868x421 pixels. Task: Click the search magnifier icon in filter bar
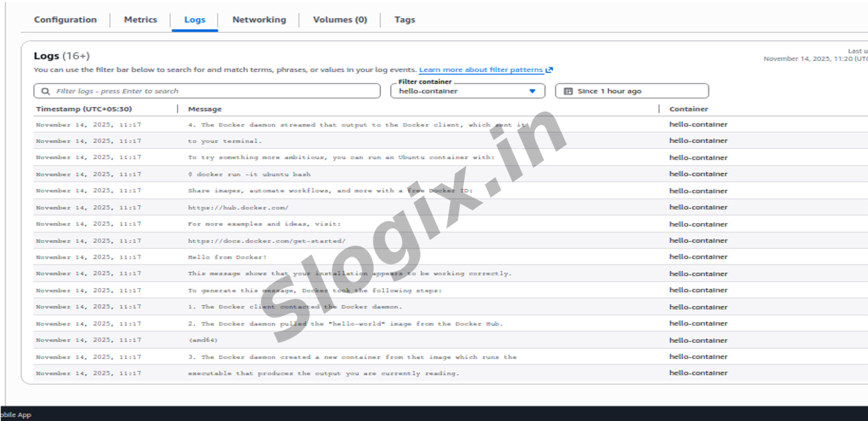pos(45,92)
